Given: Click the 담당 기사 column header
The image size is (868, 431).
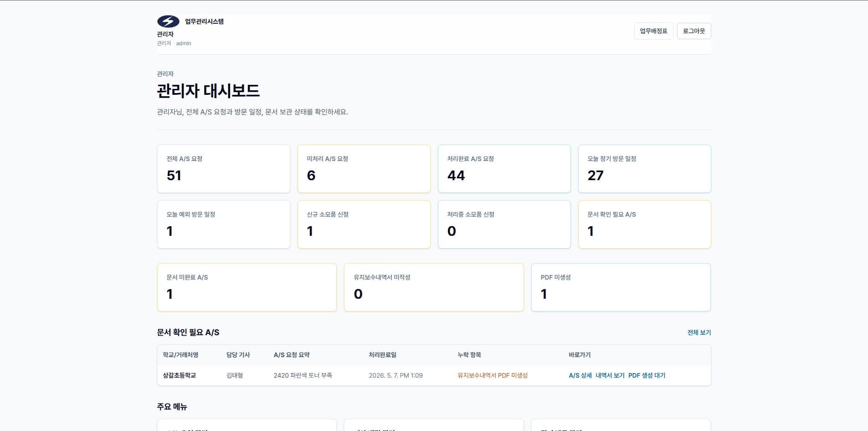Looking at the screenshot, I should pos(238,355).
